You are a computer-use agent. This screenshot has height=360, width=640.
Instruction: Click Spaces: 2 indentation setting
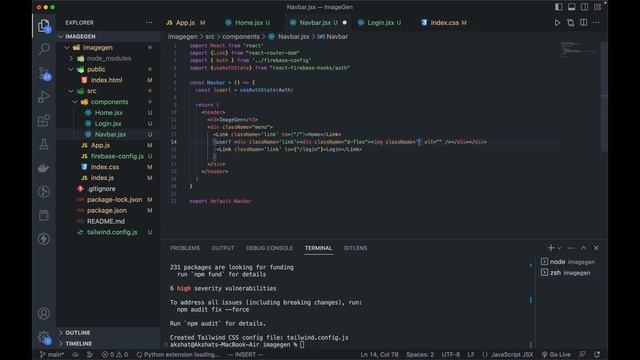pos(420,354)
